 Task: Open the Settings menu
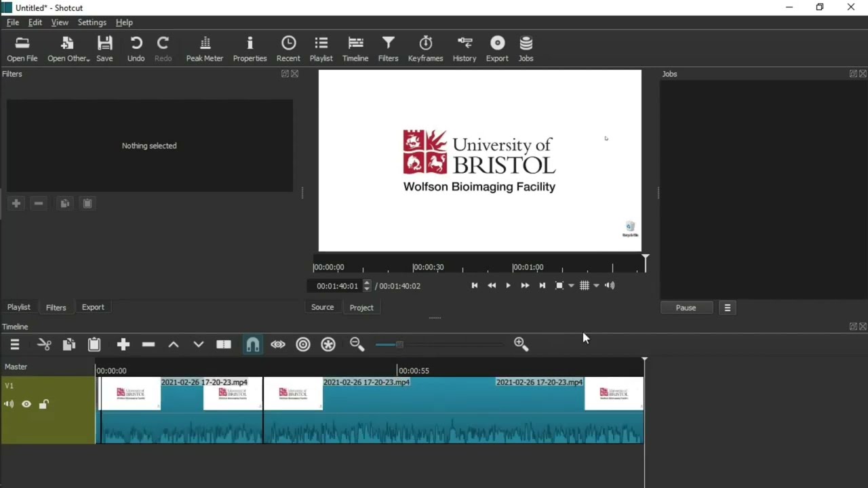[92, 22]
